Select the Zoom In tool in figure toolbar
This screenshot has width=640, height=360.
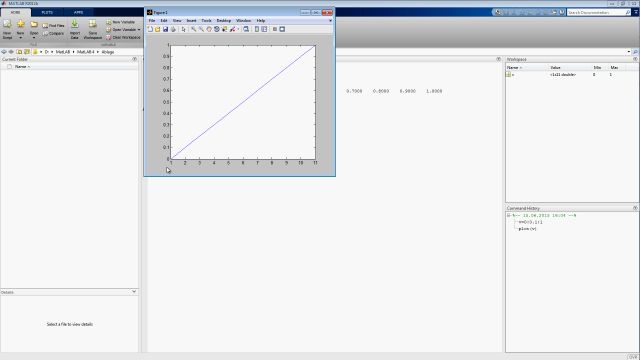pyautogui.click(x=193, y=29)
